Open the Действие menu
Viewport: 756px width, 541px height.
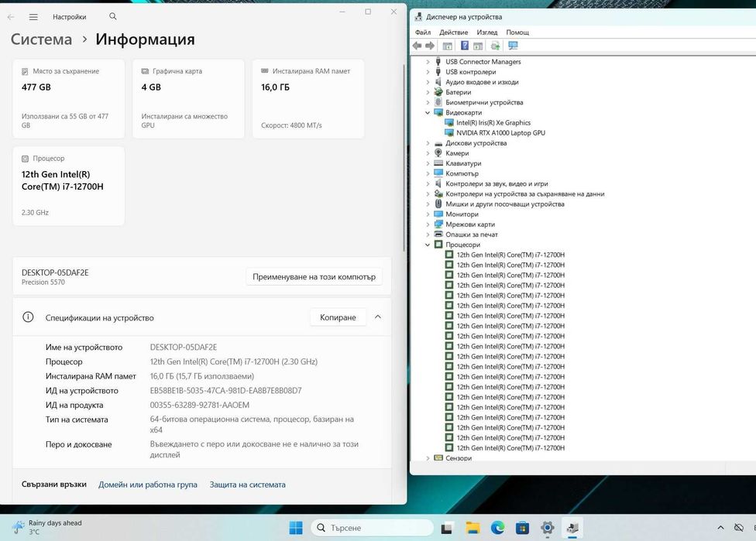coord(453,33)
